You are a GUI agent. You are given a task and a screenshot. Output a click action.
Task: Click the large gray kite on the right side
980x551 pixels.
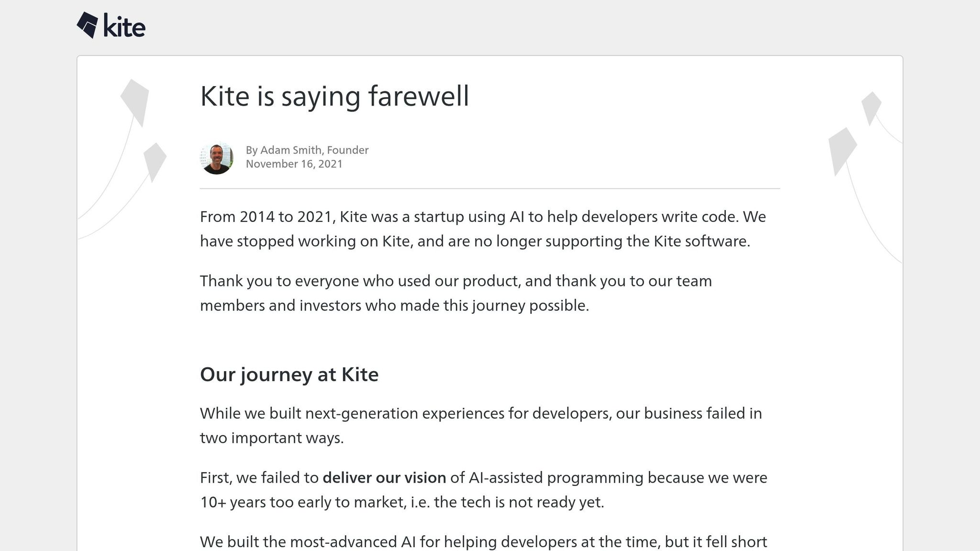point(843,151)
